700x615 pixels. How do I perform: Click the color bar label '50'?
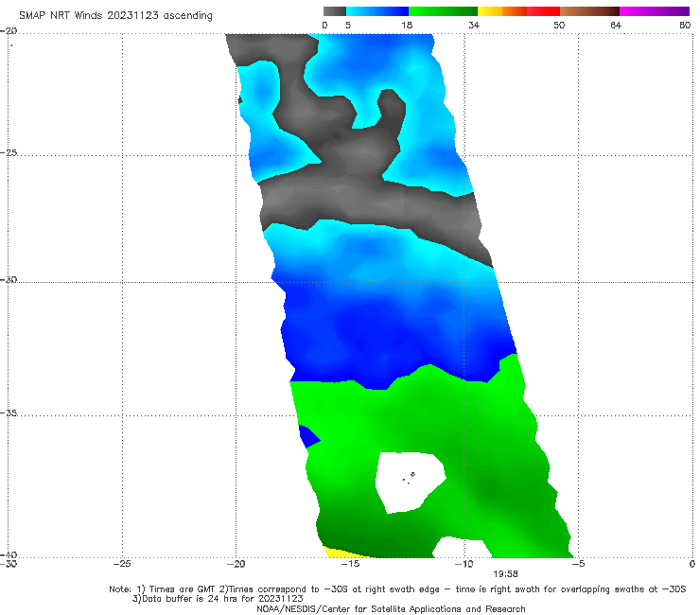[559, 25]
